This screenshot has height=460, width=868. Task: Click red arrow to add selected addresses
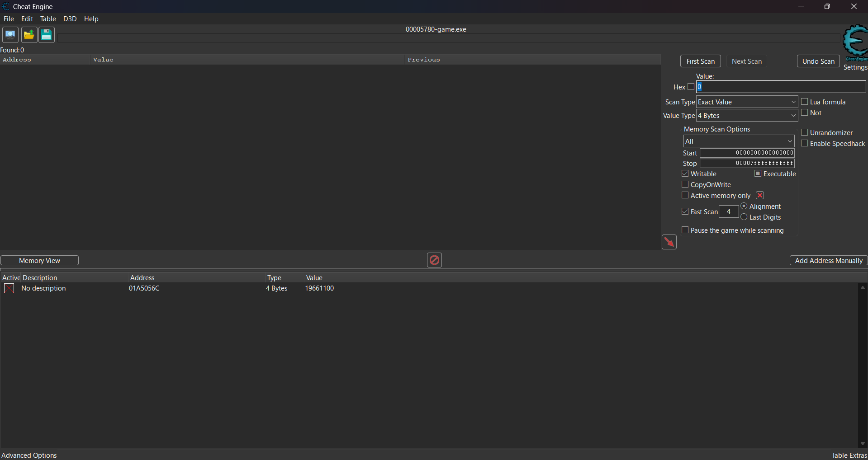pos(669,242)
